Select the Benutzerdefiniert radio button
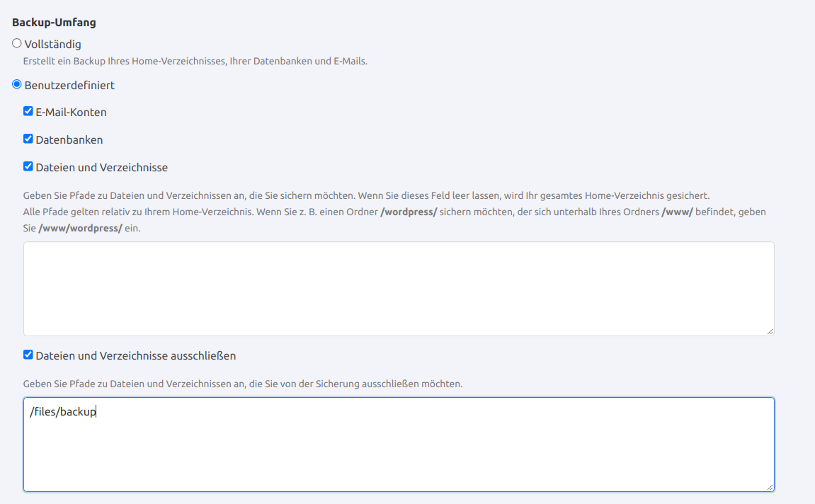The width and height of the screenshot is (815, 504). point(17,84)
